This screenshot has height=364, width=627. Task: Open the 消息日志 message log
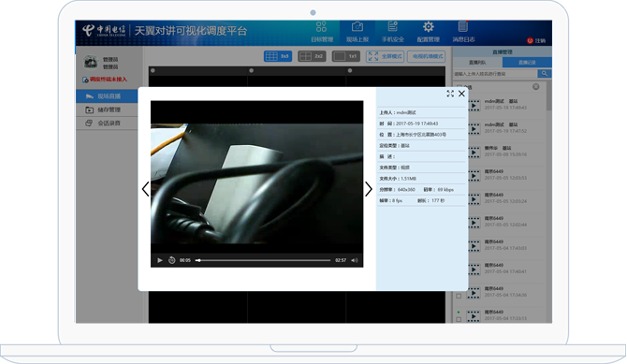[463, 32]
